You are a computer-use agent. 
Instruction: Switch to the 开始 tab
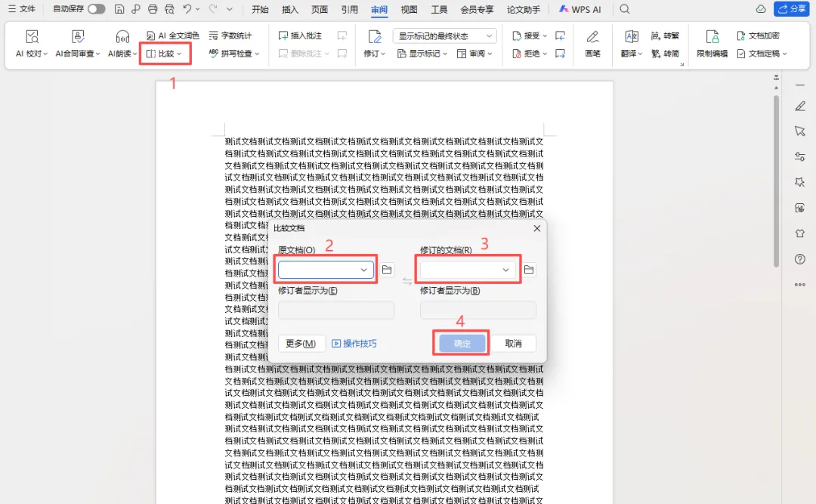[x=260, y=9]
